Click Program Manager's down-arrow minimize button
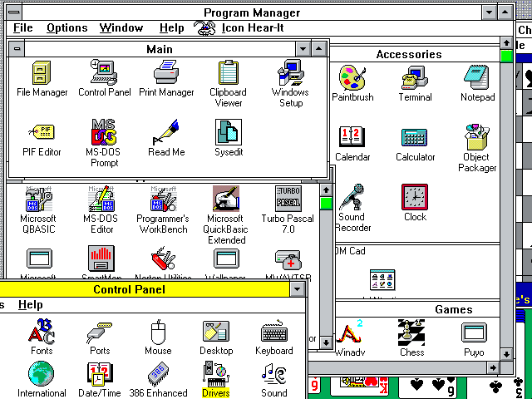Viewport: 532px width, 399px height. [x=490, y=12]
